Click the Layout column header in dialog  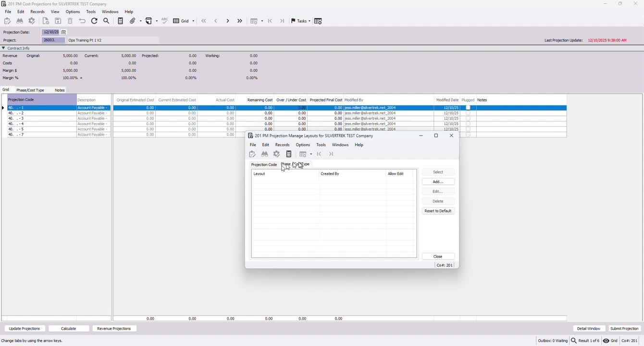tap(285, 174)
